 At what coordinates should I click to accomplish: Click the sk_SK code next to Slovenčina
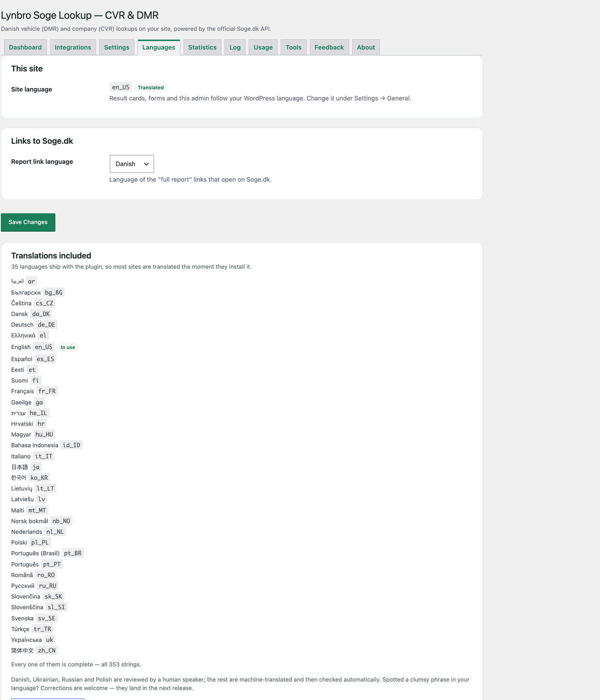click(53, 596)
